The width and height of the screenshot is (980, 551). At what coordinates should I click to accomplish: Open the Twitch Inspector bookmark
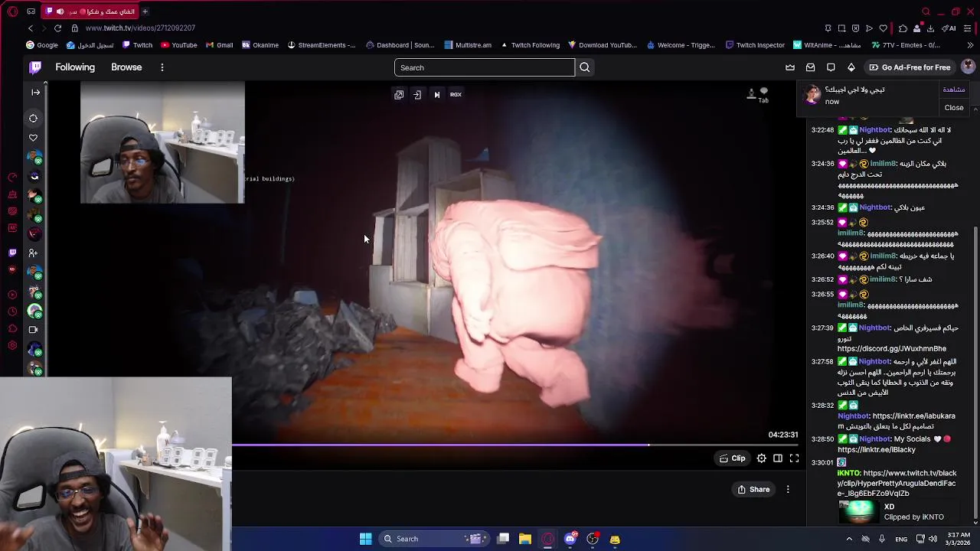coord(755,45)
